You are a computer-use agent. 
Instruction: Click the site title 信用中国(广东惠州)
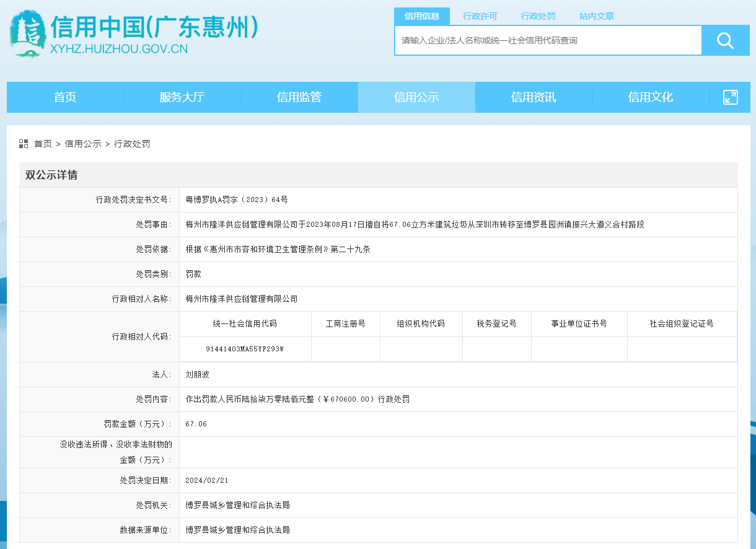click(x=154, y=27)
